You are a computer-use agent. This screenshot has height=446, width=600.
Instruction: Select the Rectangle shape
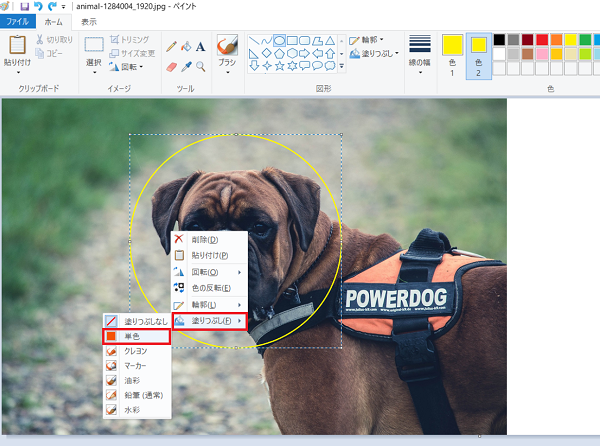(x=292, y=41)
